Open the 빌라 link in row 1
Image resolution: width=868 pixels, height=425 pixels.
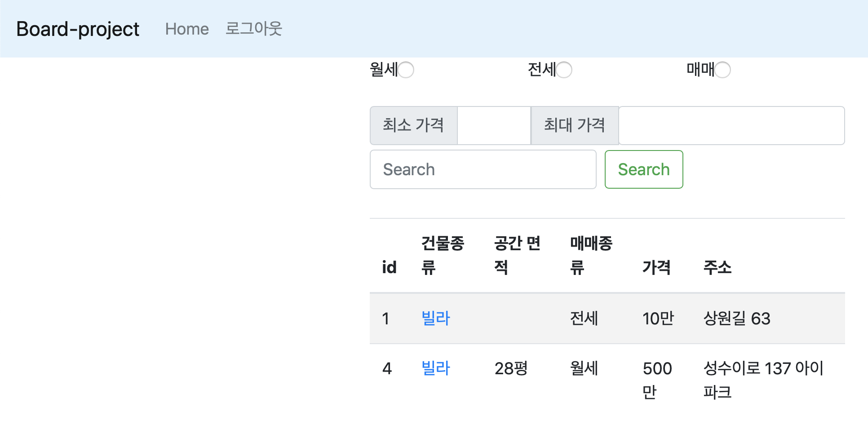[435, 319]
